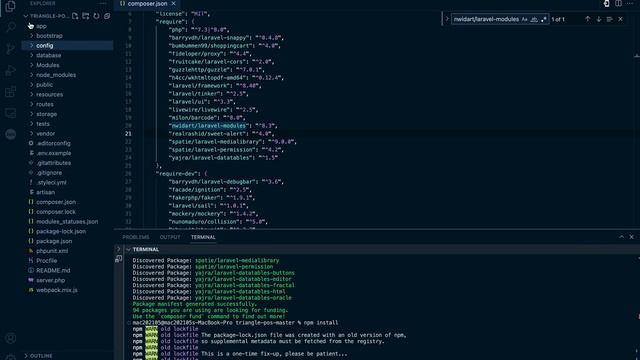Open .styleci.yml file

pyautogui.click(x=51, y=182)
